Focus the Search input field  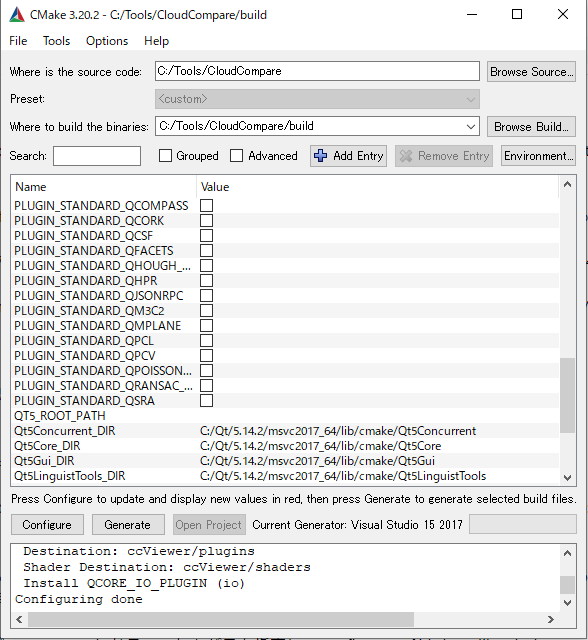click(x=97, y=156)
